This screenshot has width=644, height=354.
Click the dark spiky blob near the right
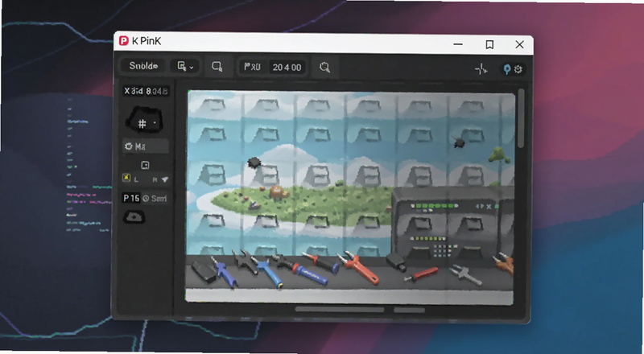click(x=458, y=142)
